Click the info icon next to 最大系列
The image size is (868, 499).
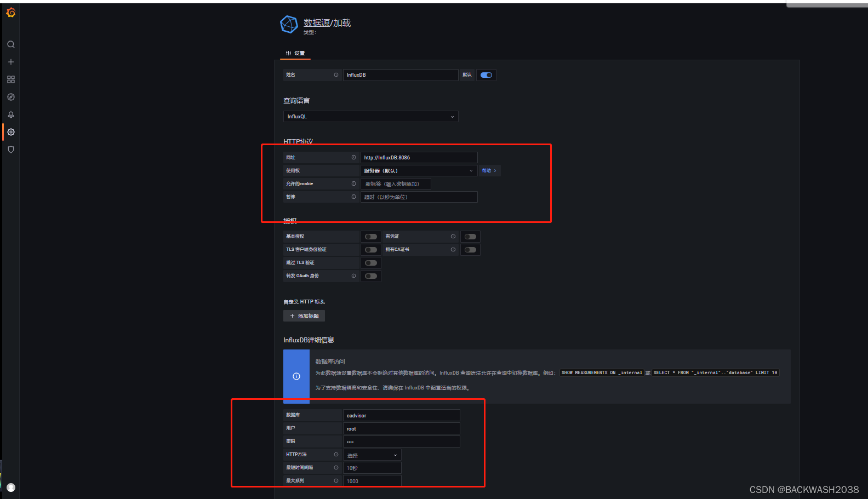336,480
